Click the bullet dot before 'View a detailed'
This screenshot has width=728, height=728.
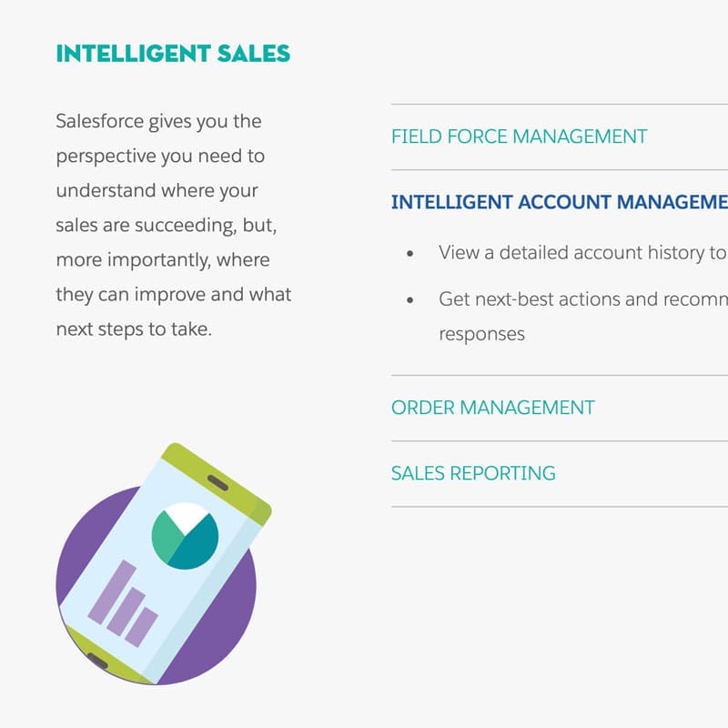pos(410,254)
